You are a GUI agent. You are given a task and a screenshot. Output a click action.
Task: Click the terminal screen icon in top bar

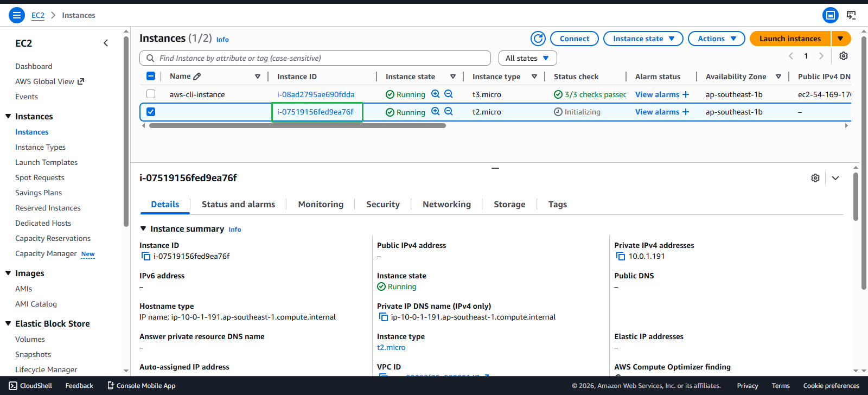(x=851, y=15)
